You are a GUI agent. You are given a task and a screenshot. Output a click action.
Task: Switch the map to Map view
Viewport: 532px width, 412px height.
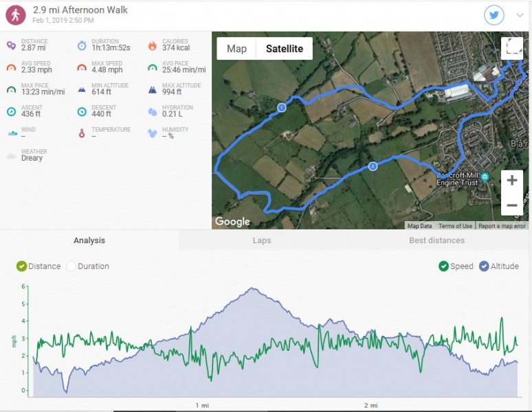click(236, 49)
